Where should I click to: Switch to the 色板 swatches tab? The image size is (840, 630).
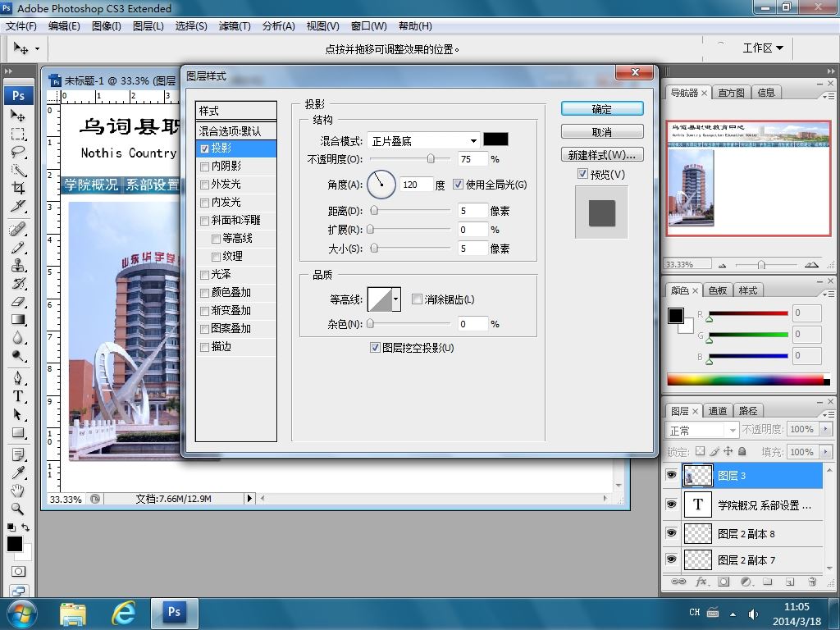717,290
